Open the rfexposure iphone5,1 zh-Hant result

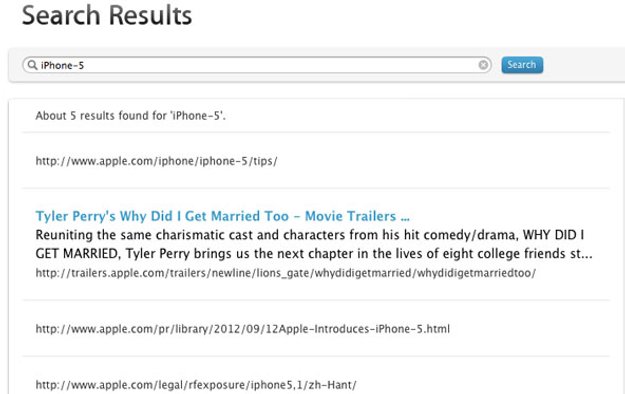point(196,385)
